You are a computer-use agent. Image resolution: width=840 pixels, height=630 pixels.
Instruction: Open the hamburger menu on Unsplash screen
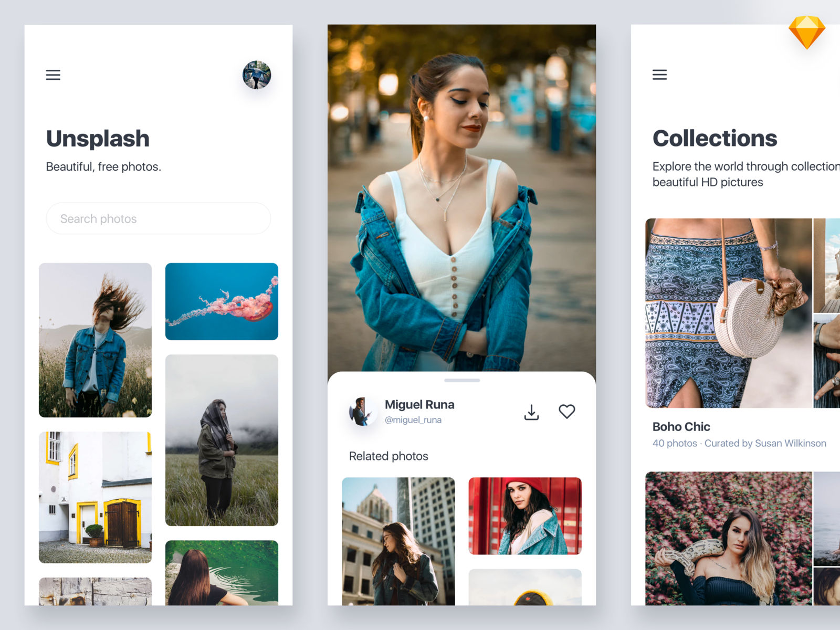pyautogui.click(x=53, y=75)
